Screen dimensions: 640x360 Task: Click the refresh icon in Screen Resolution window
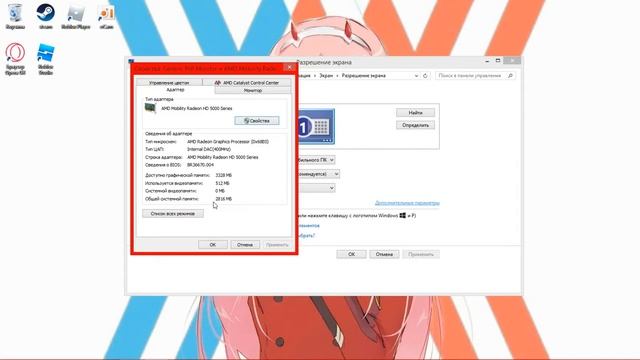[425, 76]
